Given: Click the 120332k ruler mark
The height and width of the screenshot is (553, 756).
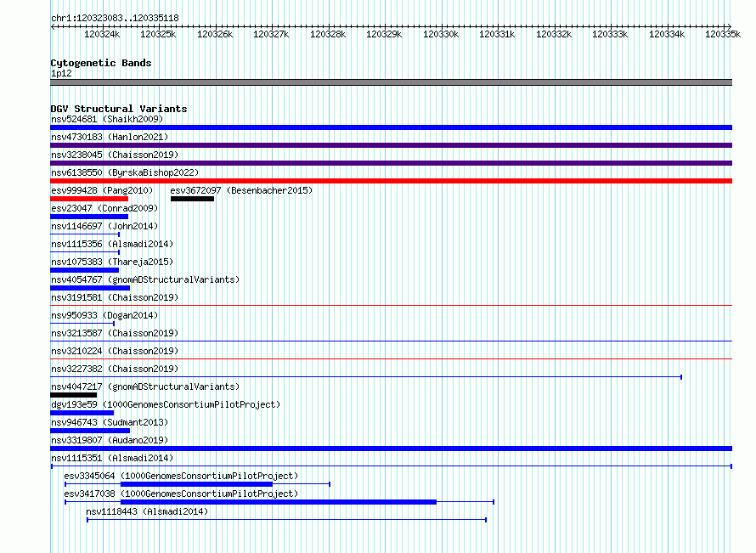Looking at the screenshot, I should pyautogui.click(x=554, y=34).
